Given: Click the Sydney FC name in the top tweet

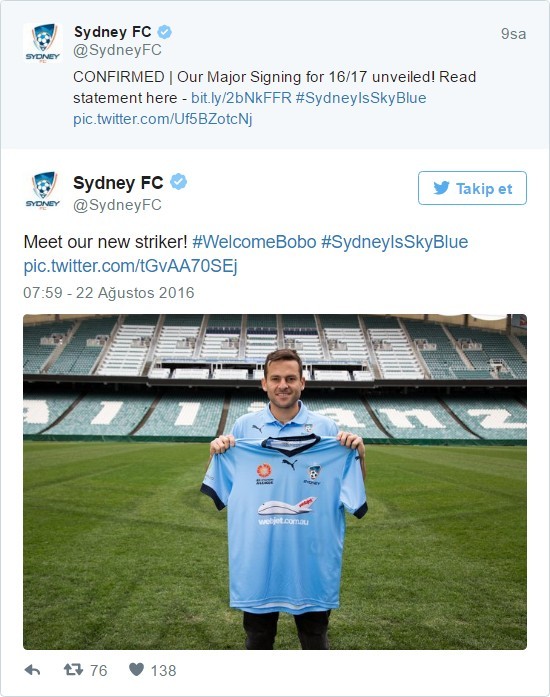Looking at the screenshot, I should pos(112,32).
